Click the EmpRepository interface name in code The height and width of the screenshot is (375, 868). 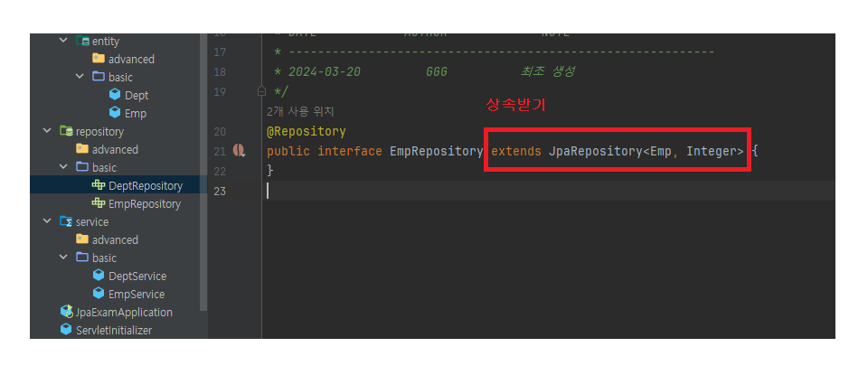point(436,151)
